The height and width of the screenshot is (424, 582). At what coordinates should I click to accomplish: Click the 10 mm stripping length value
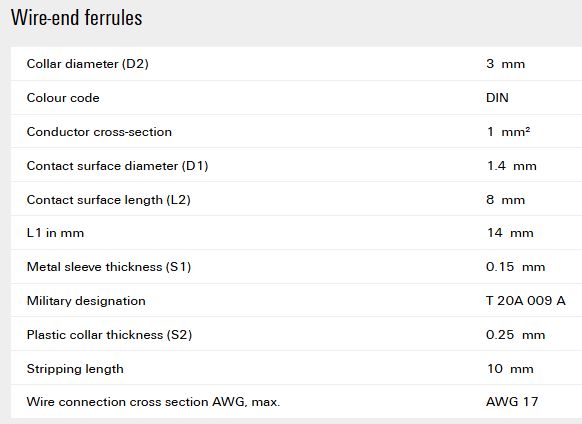[510, 369]
